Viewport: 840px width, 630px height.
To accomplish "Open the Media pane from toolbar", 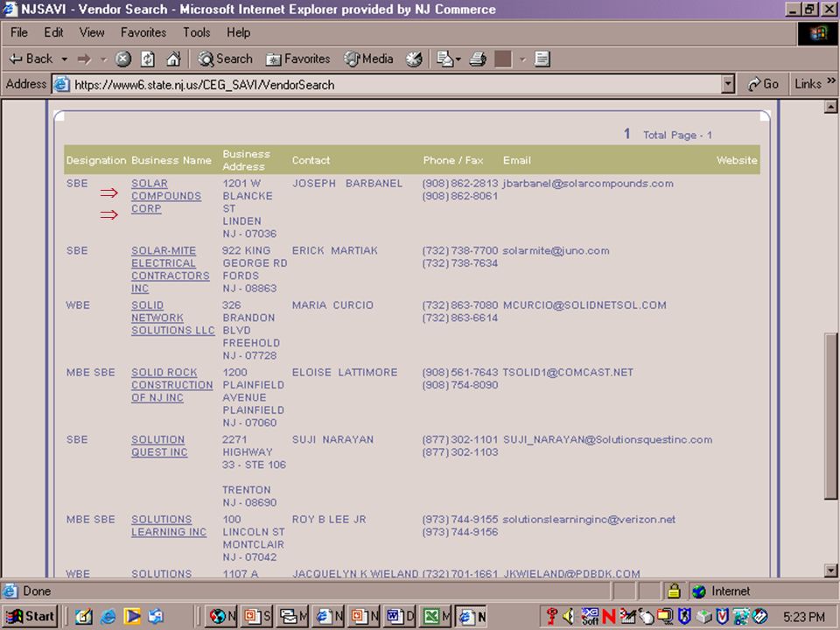I will [x=368, y=59].
